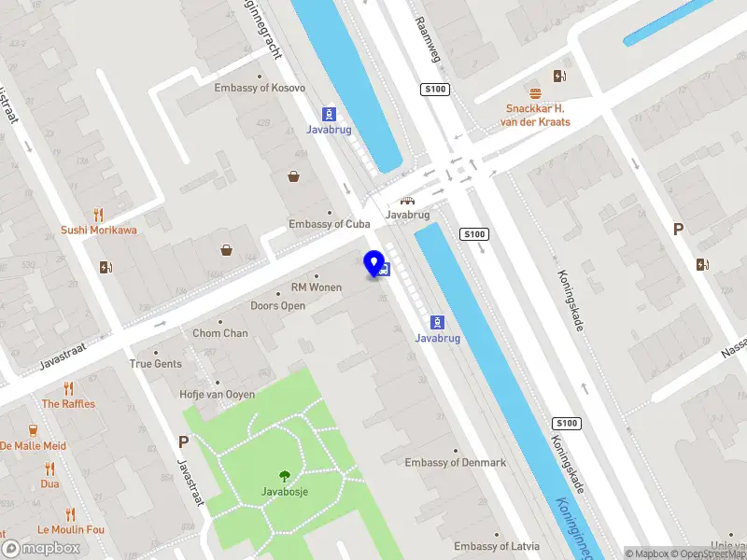
Task: Open the OpenStreetMap attribution link
Action: coord(709,553)
